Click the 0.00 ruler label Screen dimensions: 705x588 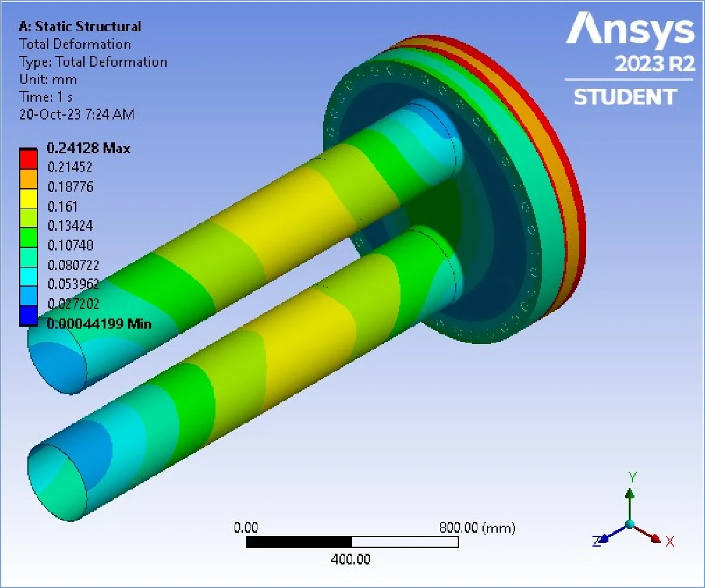[x=246, y=528]
